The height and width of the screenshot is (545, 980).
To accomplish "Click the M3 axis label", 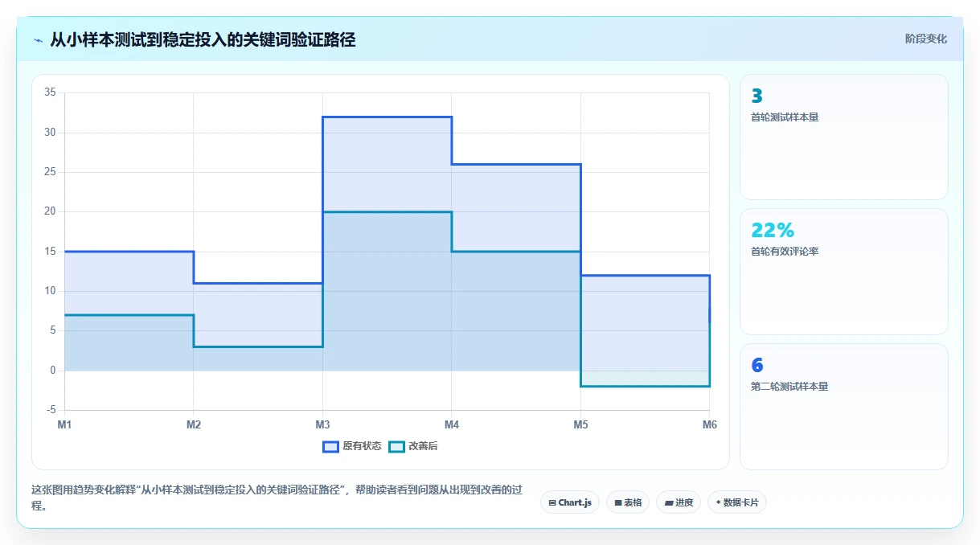I will point(322,424).
